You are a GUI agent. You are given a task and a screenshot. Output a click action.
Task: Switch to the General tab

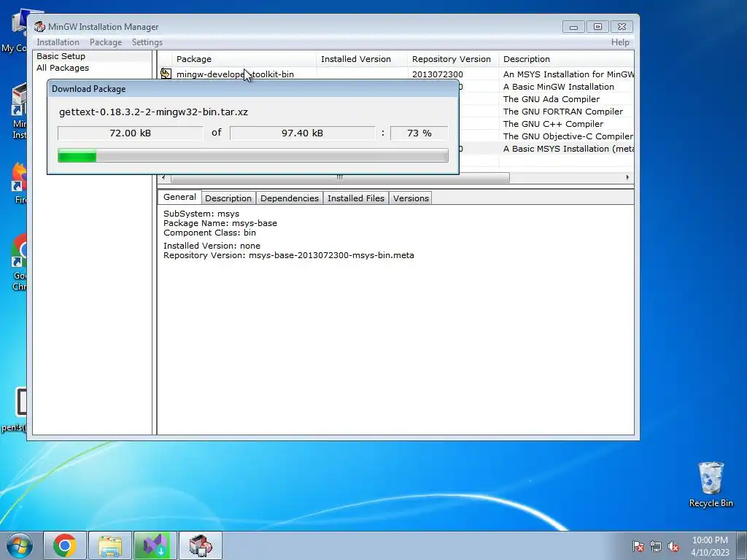point(179,197)
